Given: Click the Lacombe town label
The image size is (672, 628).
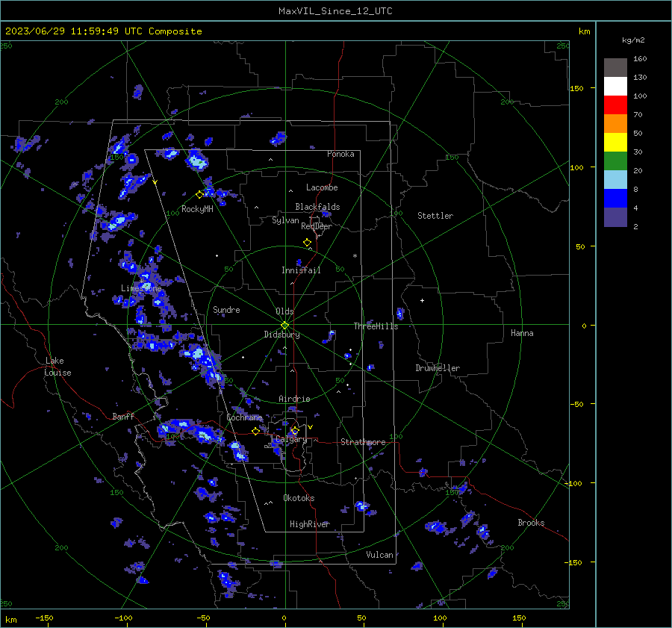Looking at the screenshot, I should click(x=322, y=187).
